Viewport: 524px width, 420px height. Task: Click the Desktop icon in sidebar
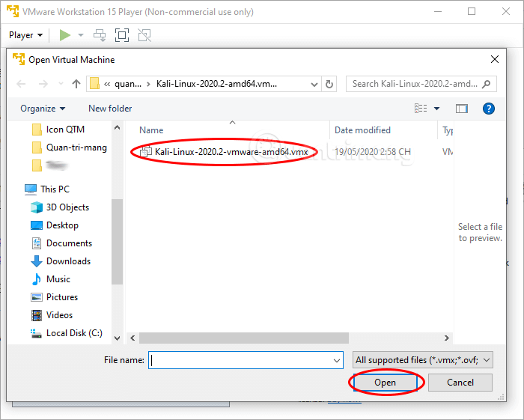tap(37, 225)
